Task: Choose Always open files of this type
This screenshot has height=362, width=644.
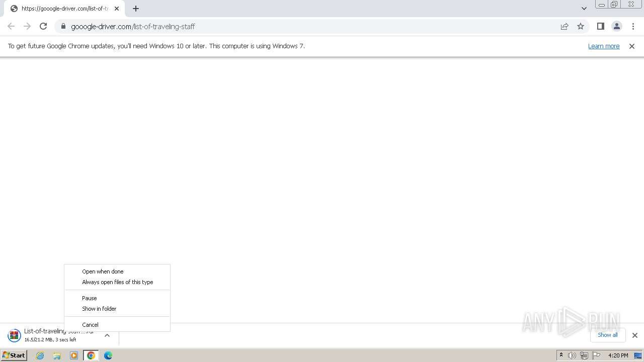Action: point(117,282)
